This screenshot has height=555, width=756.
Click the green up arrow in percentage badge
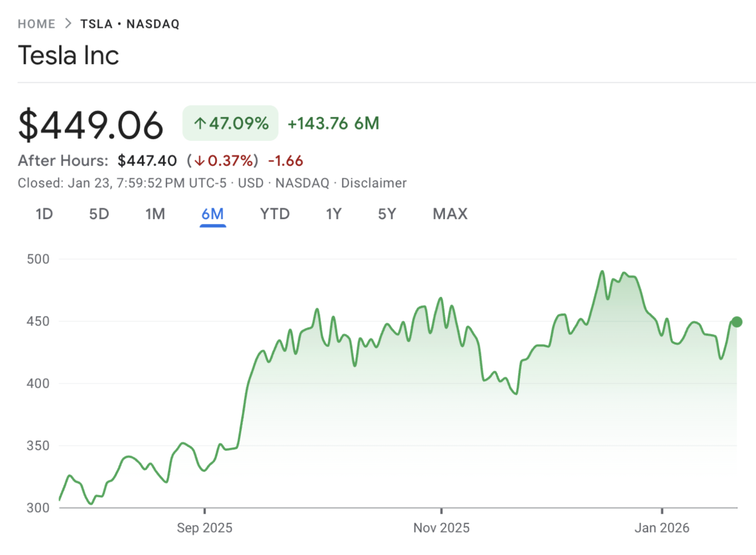[200, 123]
